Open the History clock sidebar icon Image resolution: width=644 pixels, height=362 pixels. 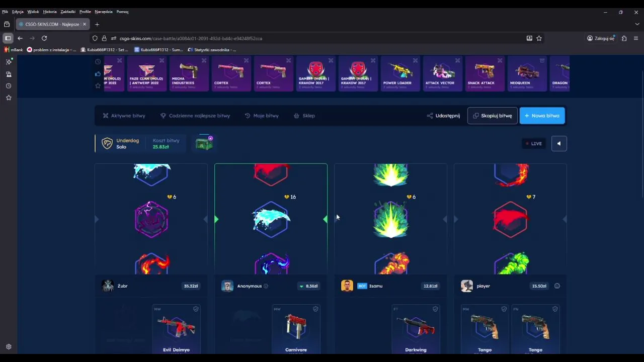click(x=9, y=86)
